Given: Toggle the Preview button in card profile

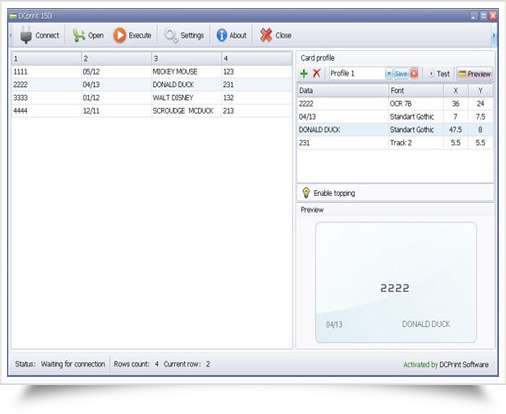Looking at the screenshot, I should pos(475,74).
